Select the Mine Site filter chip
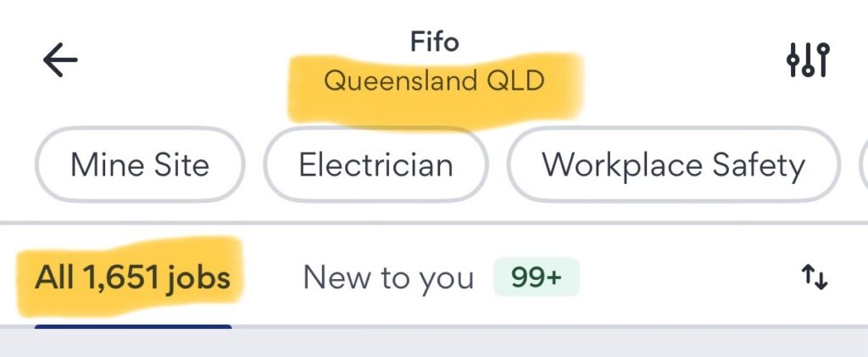This screenshot has width=868, height=357. point(140,165)
